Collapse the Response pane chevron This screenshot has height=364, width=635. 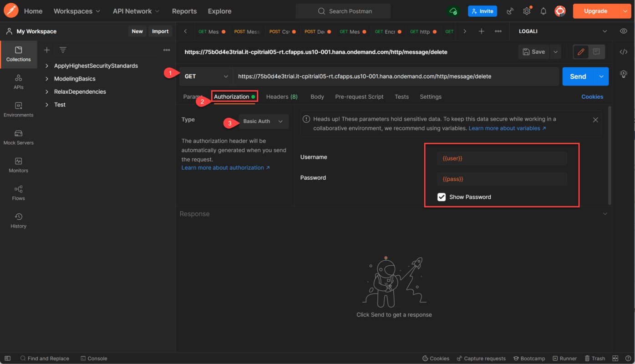point(605,214)
